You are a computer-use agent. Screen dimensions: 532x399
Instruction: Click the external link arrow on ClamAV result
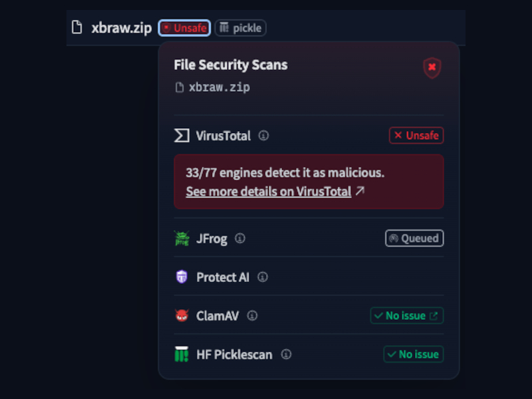(x=434, y=316)
